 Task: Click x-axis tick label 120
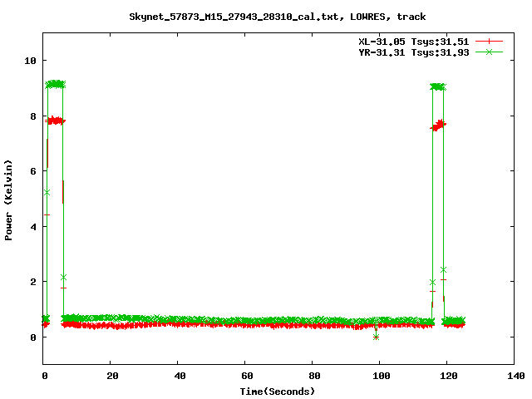click(449, 376)
